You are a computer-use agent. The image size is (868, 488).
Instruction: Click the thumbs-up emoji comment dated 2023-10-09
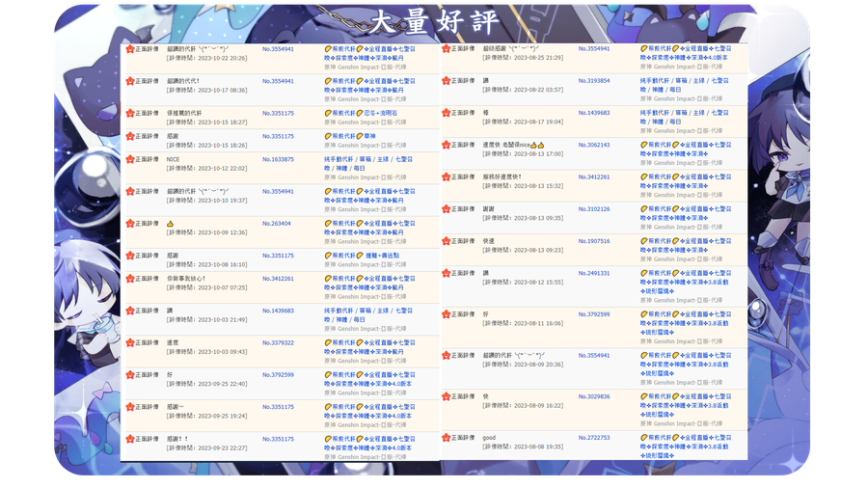(x=170, y=224)
